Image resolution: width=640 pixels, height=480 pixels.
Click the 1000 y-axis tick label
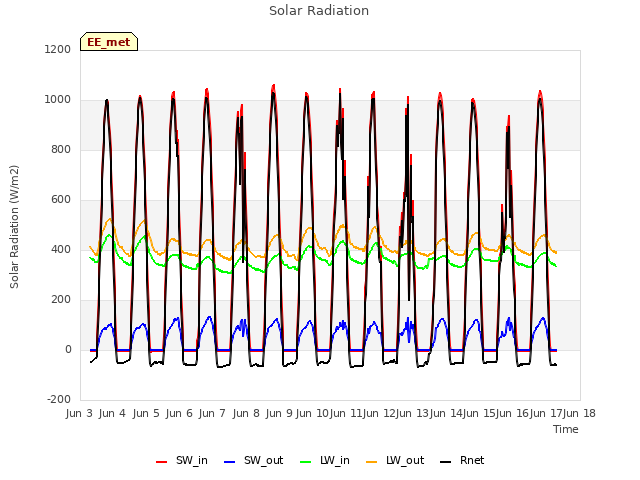pos(58,100)
